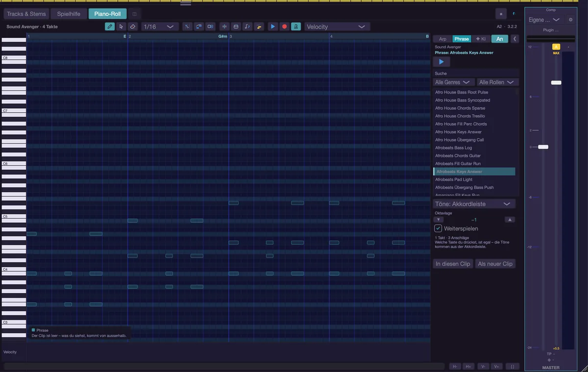Open plugin settings gear in Comp strip
This screenshot has width=588, height=372.
570,20
